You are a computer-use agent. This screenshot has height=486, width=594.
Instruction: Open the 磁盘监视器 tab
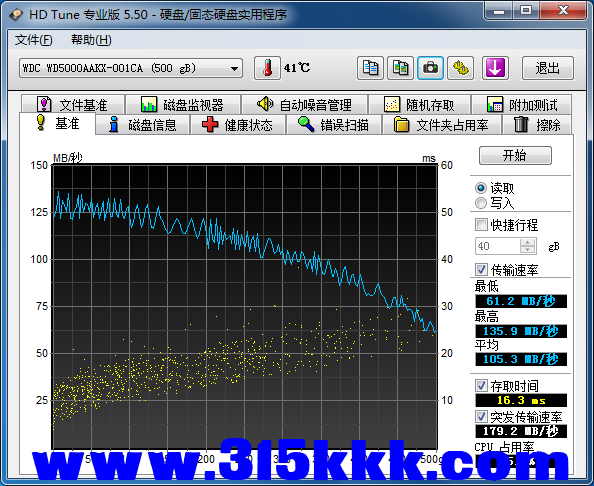click(183, 105)
